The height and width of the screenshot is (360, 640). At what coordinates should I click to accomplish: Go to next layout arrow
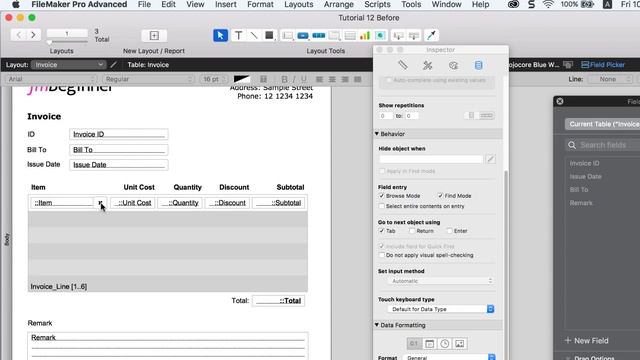tap(33, 35)
